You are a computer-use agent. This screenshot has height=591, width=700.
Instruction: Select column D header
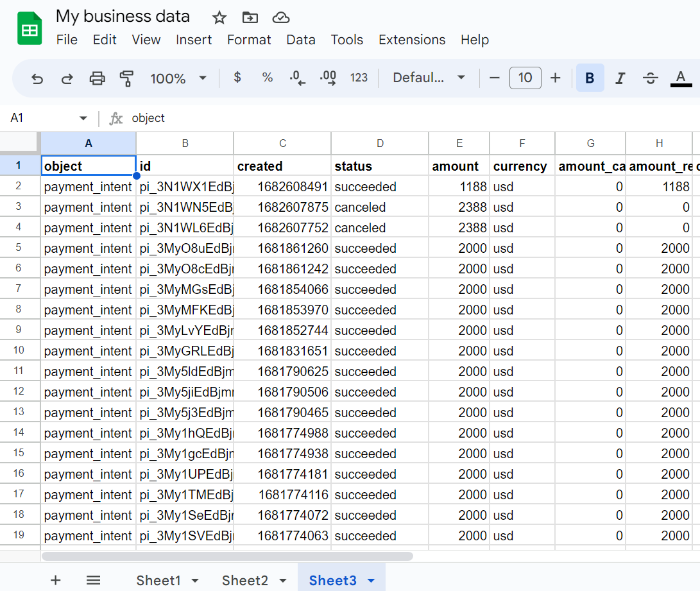point(380,143)
